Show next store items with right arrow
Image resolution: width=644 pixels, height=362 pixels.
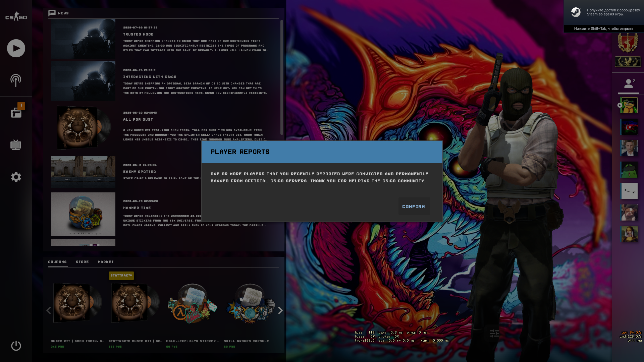(280, 310)
